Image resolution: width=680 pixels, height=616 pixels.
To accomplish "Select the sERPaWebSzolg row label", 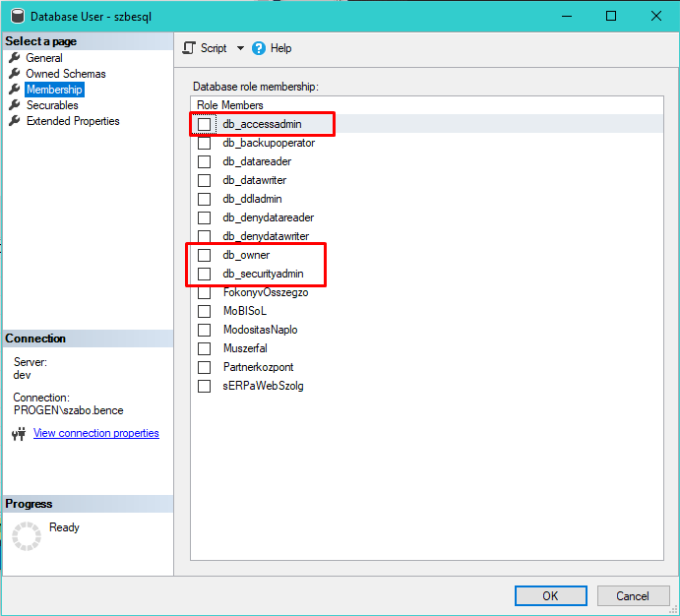I will coord(263,386).
